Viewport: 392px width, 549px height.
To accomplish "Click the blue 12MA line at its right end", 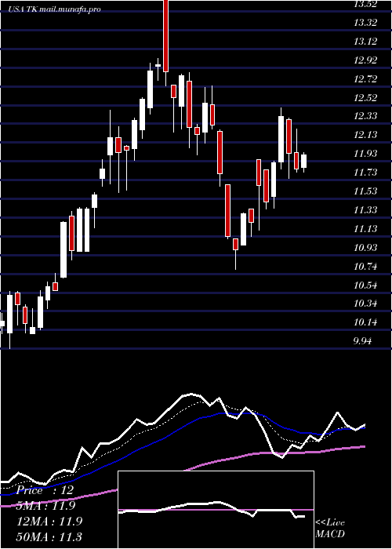I will [x=362, y=428].
